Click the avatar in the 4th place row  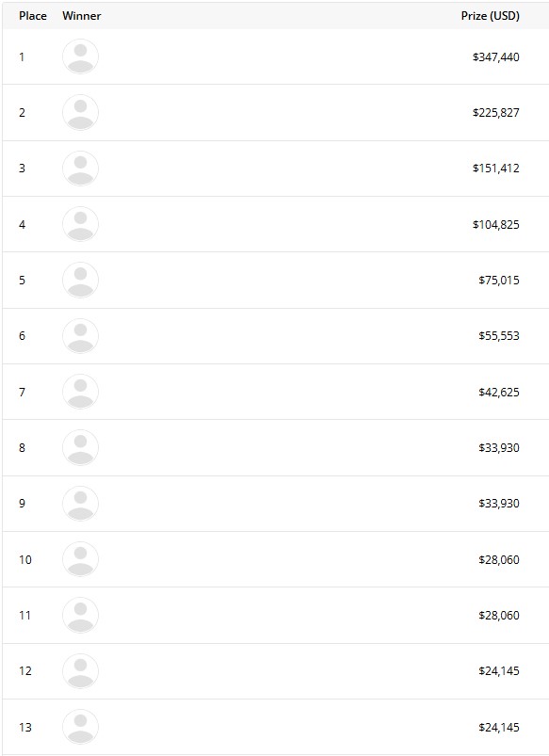click(x=81, y=224)
